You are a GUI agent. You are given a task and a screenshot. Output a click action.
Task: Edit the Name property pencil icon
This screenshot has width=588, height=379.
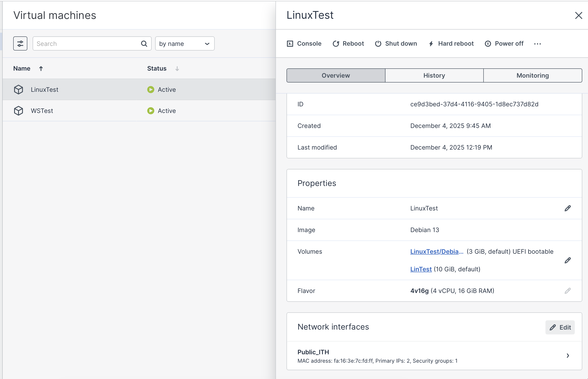pos(567,208)
